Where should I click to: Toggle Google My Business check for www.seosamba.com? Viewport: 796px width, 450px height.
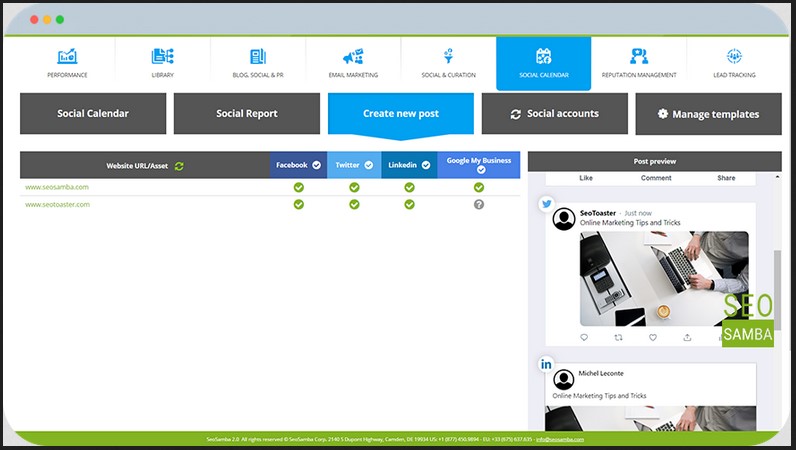click(479, 187)
